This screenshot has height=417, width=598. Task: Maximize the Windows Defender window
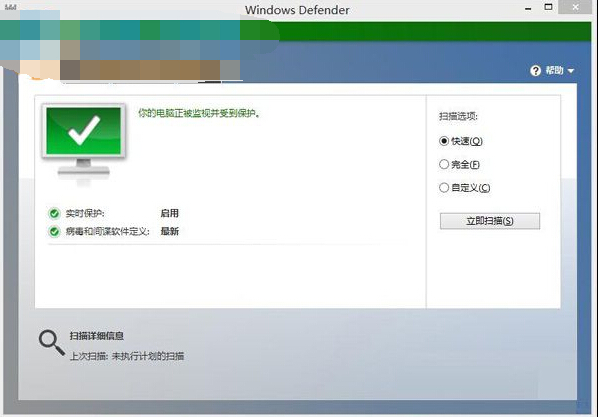point(548,7)
